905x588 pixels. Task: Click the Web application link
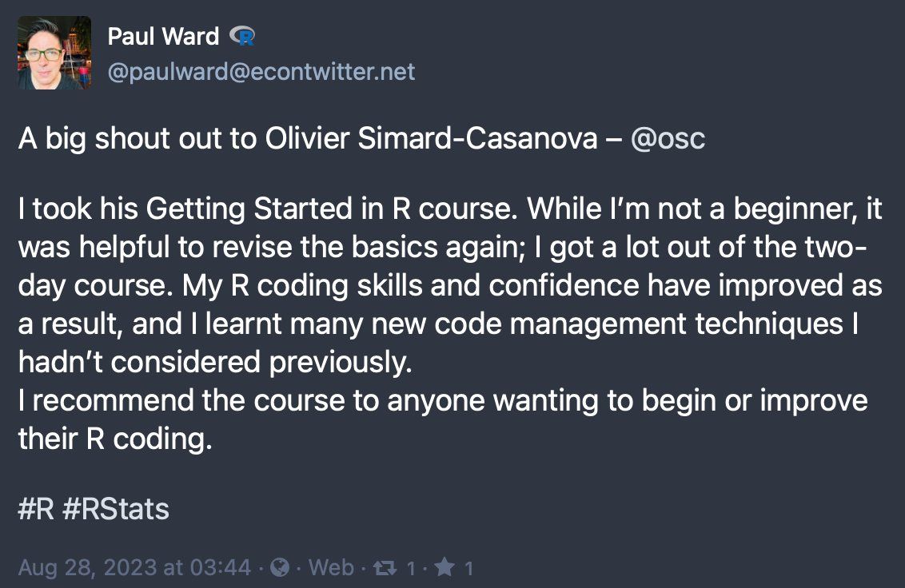[x=331, y=567]
